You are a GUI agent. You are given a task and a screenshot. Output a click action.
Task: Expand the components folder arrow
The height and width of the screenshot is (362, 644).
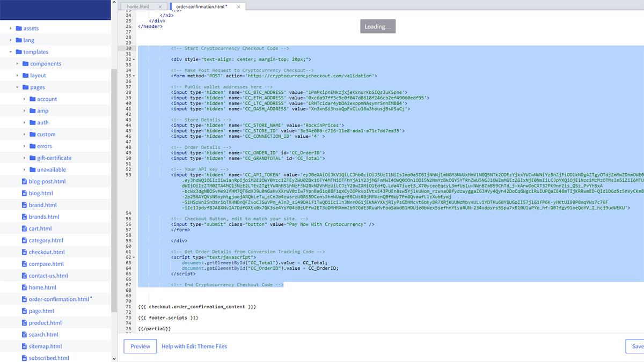18,64
